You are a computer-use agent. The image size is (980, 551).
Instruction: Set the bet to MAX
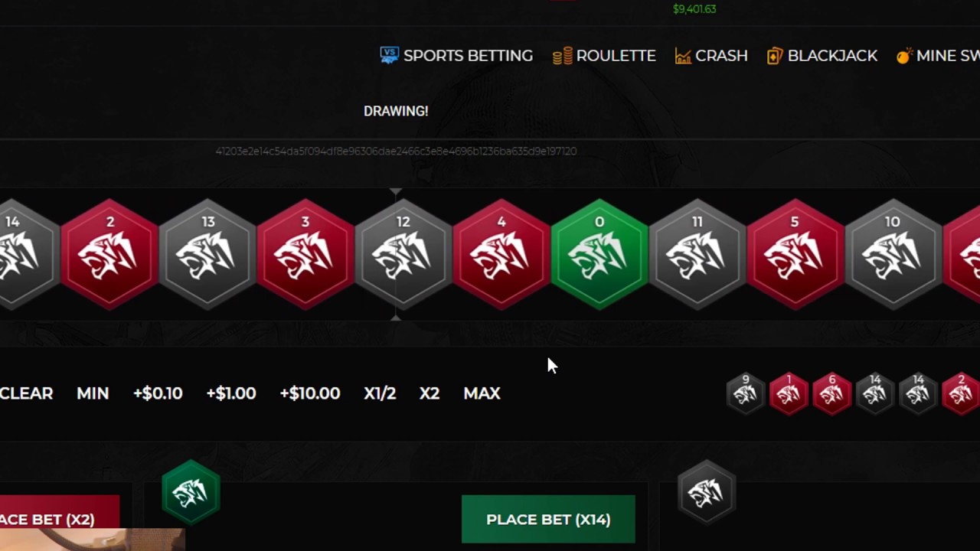tap(482, 393)
